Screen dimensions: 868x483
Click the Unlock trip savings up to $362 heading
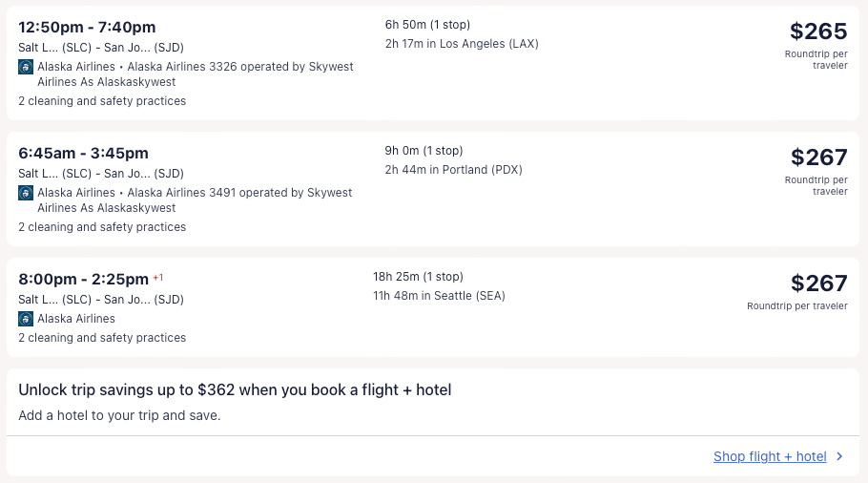(x=235, y=389)
